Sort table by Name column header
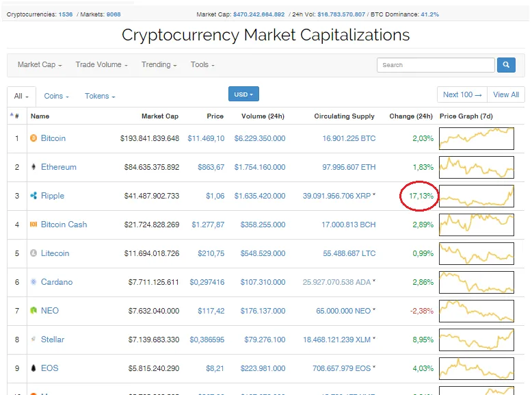This screenshot has height=395, width=532. click(x=40, y=116)
